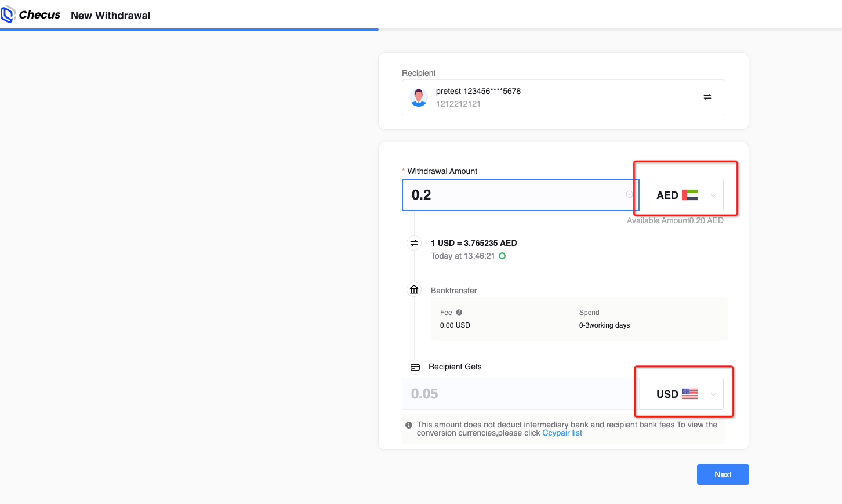Click the green refresh circle beside the timestamp
842x504 pixels.
click(502, 256)
